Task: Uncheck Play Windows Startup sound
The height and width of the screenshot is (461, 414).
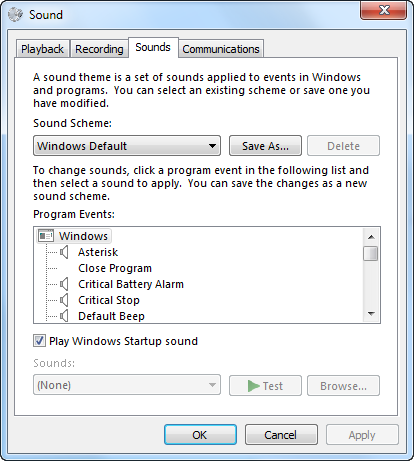Action: coord(39,341)
